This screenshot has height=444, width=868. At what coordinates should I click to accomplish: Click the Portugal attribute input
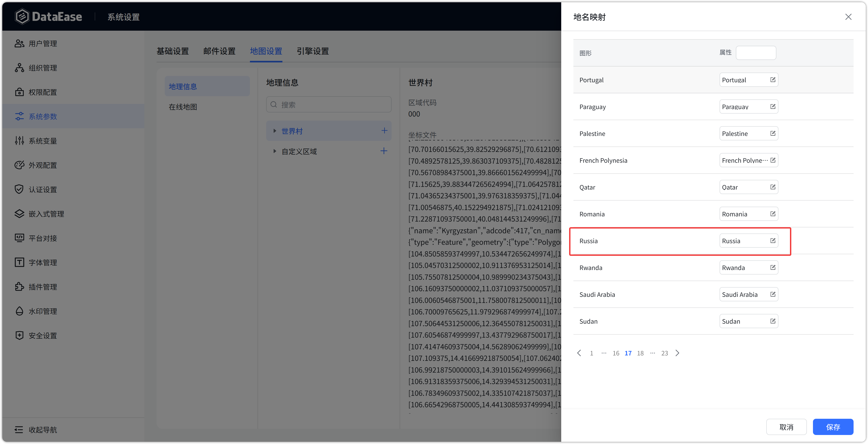[749, 80]
